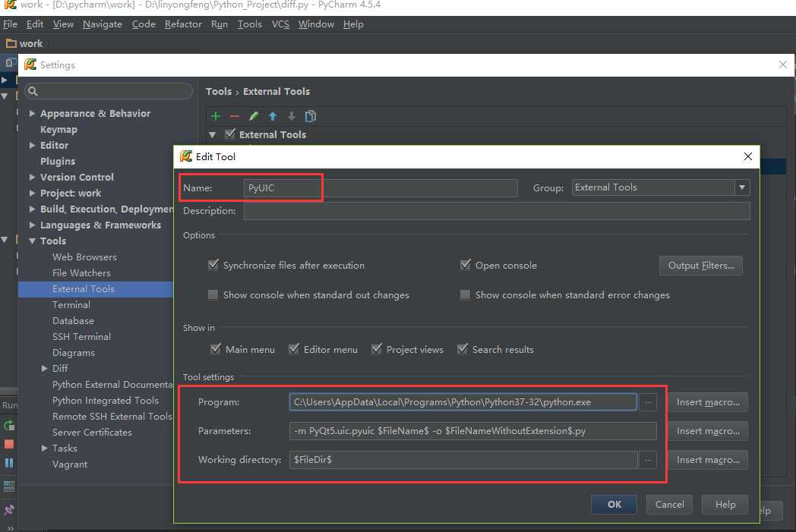Toggle the Open console checkbox

point(465,265)
